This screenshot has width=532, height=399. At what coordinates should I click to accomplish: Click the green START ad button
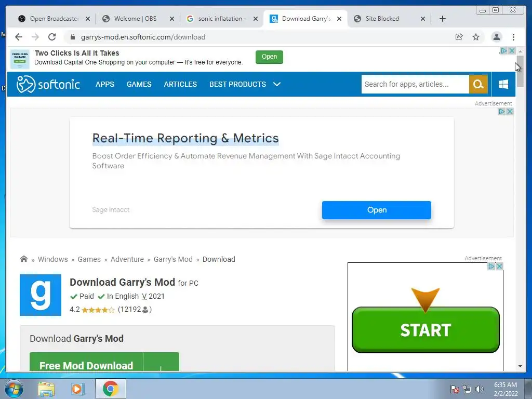click(425, 330)
